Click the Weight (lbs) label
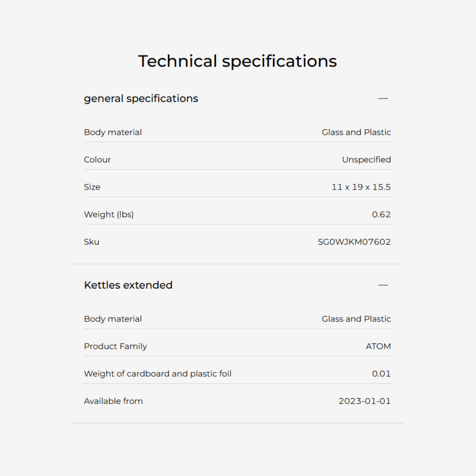The image size is (476, 476). (109, 214)
